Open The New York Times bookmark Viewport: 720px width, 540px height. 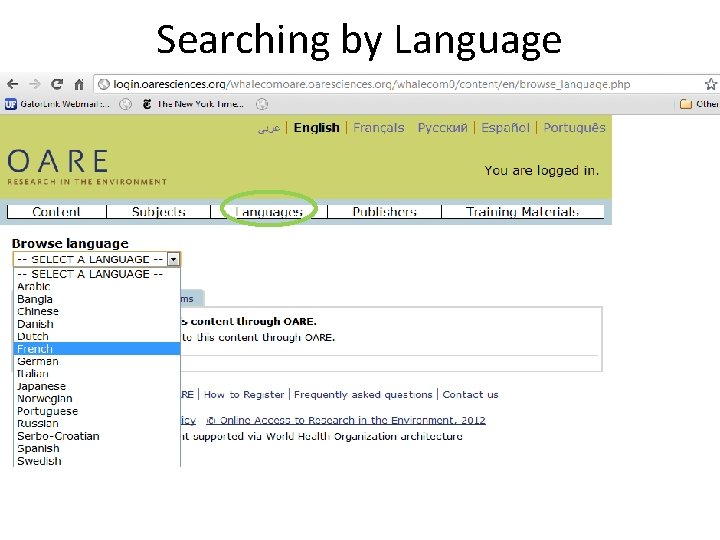point(193,104)
